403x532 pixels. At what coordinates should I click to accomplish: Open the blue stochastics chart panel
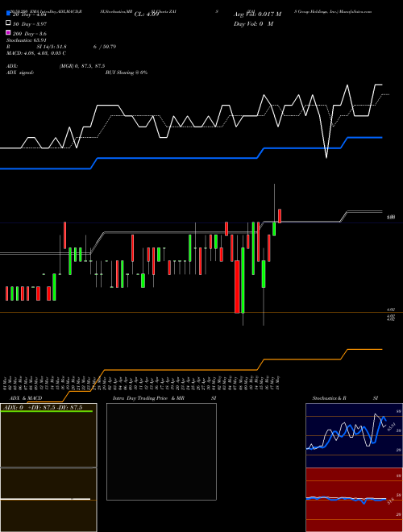click(x=354, y=435)
